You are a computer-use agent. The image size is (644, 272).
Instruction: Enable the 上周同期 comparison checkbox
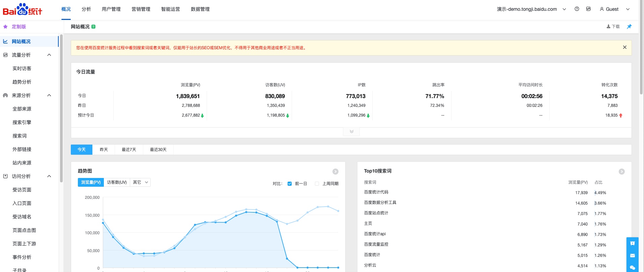317,184
